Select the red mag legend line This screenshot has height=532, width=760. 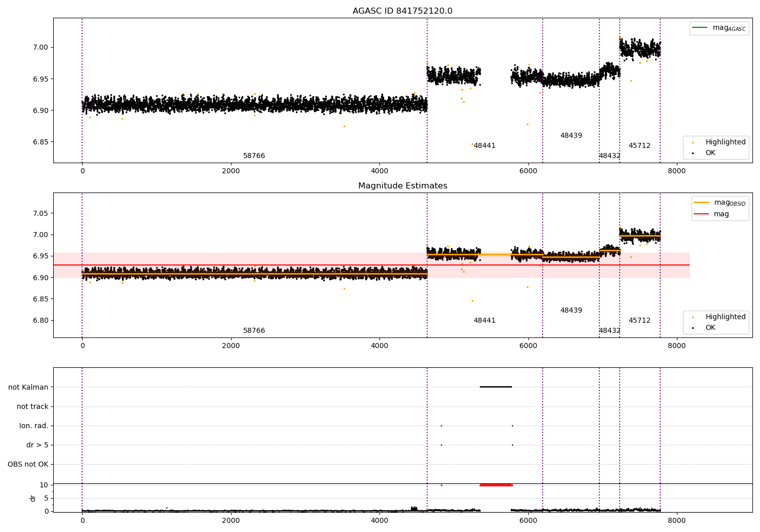pos(701,214)
